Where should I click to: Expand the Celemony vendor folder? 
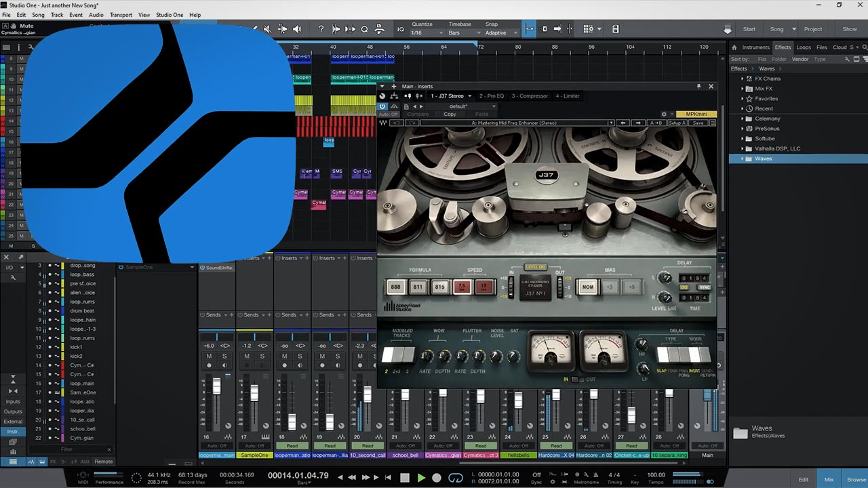click(742, 119)
